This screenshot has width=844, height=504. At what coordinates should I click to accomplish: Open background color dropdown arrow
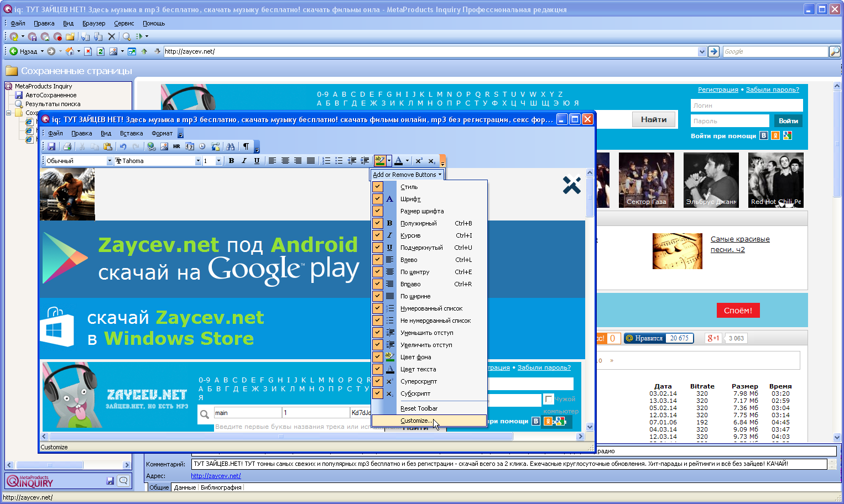click(x=389, y=161)
